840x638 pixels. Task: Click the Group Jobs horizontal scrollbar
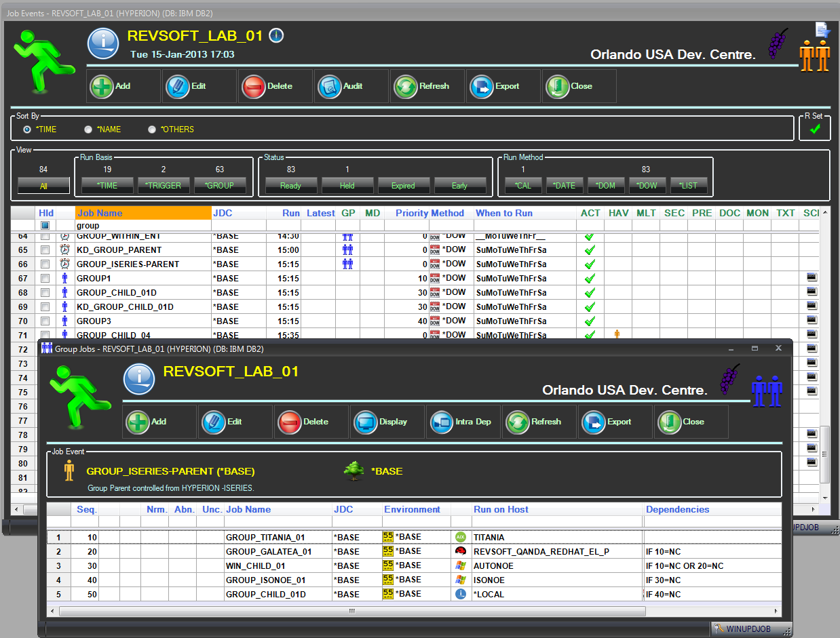351,610
